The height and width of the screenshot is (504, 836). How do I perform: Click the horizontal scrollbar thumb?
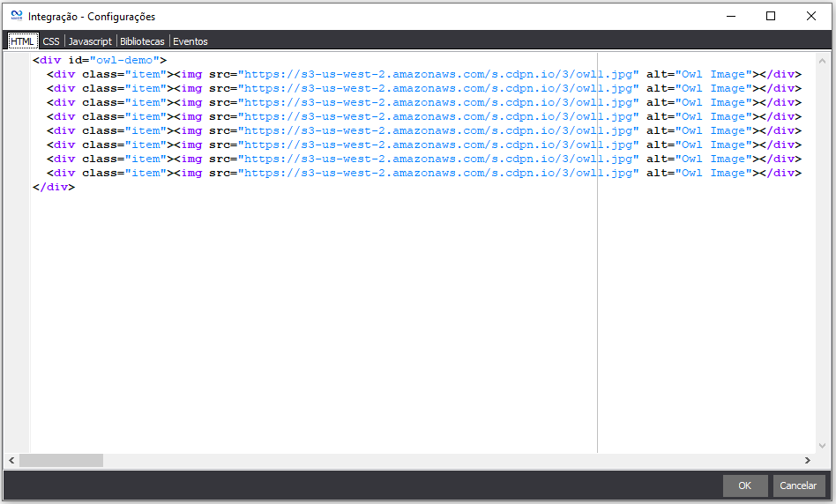point(61,461)
